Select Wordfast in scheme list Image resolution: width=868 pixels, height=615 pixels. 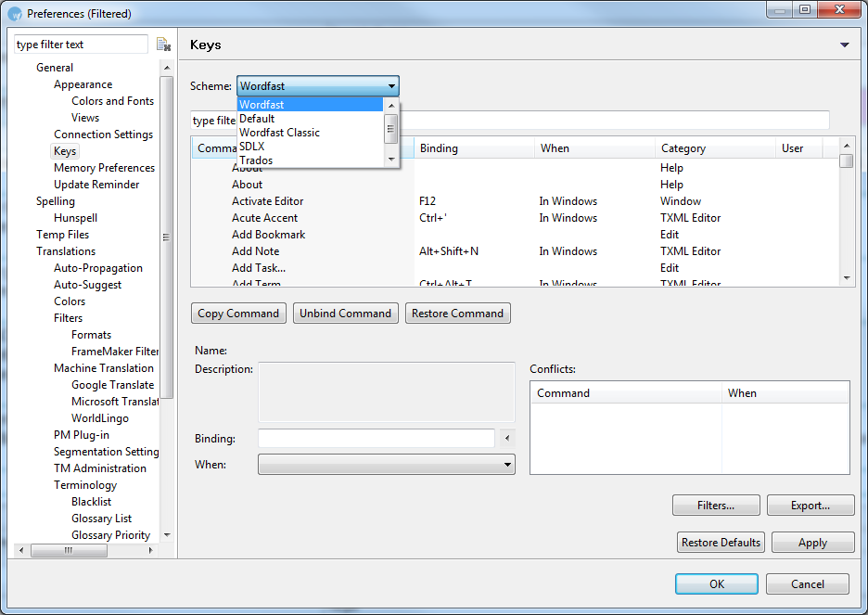(310, 104)
